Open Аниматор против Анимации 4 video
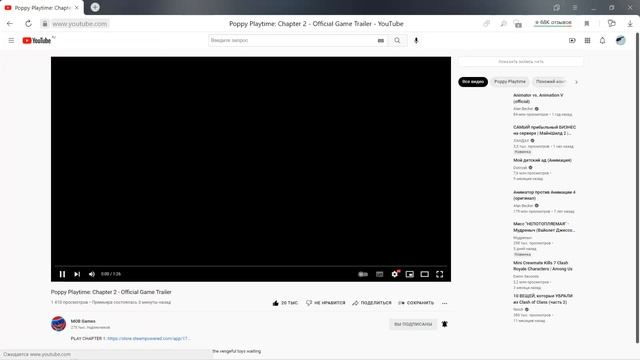Viewport: 640px width, 360px height. click(x=544, y=195)
